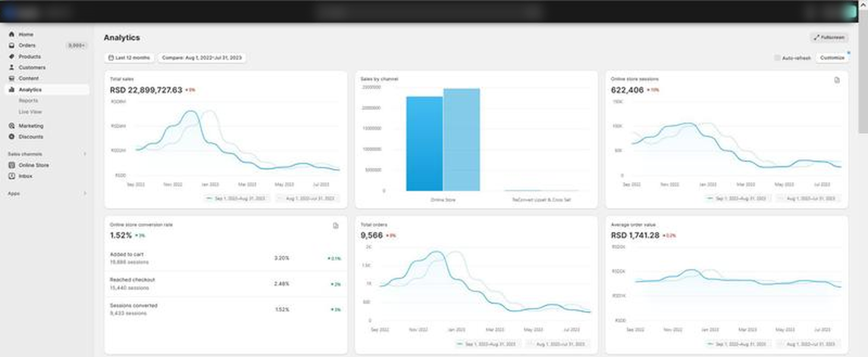View the Online store sessions report icon

pyautogui.click(x=836, y=80)
